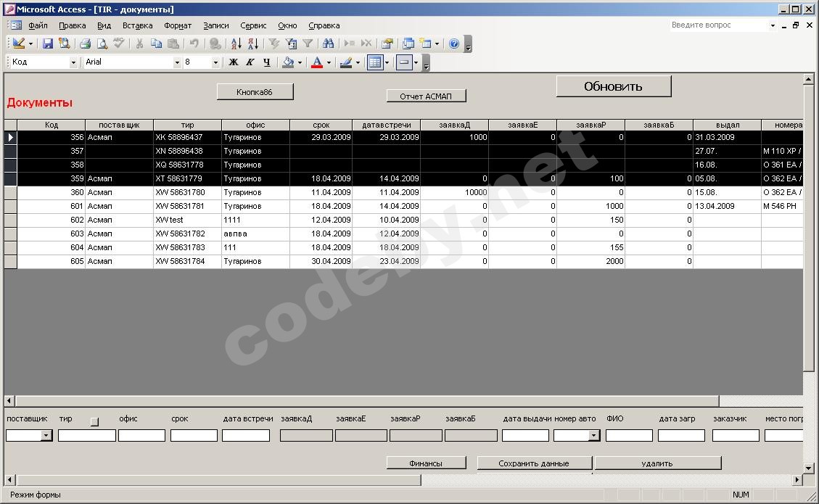Open the Properties toolbar icon

(x=387, y=44)
